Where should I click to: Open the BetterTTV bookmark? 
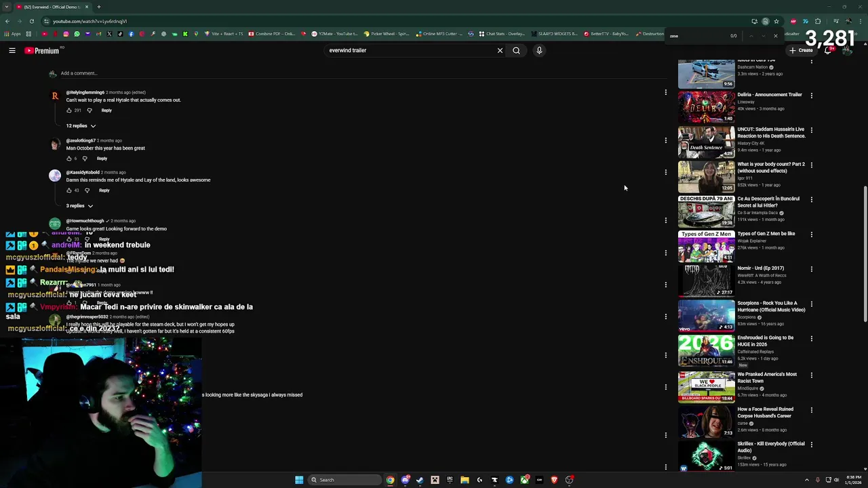[x=606, y=33]
